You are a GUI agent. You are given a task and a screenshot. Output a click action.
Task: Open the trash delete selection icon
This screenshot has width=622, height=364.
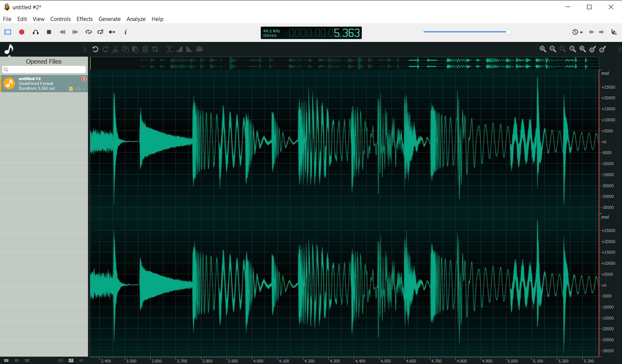tap(145, 49)
